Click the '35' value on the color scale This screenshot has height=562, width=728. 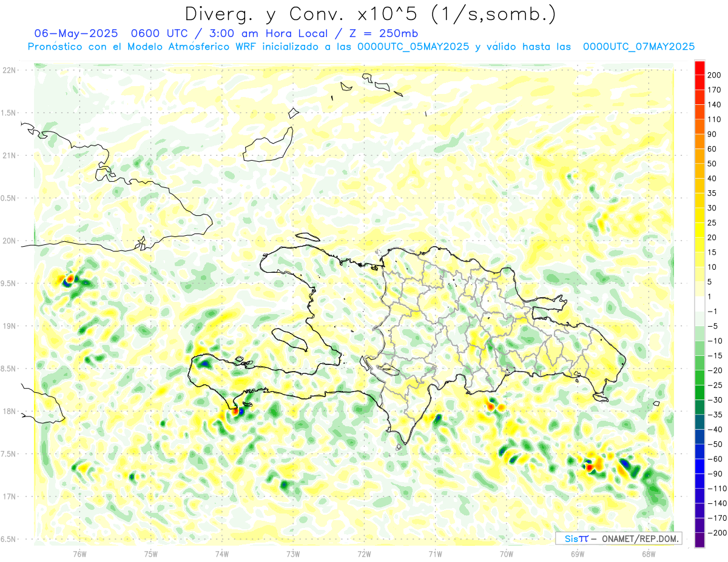tap(713, 193)
